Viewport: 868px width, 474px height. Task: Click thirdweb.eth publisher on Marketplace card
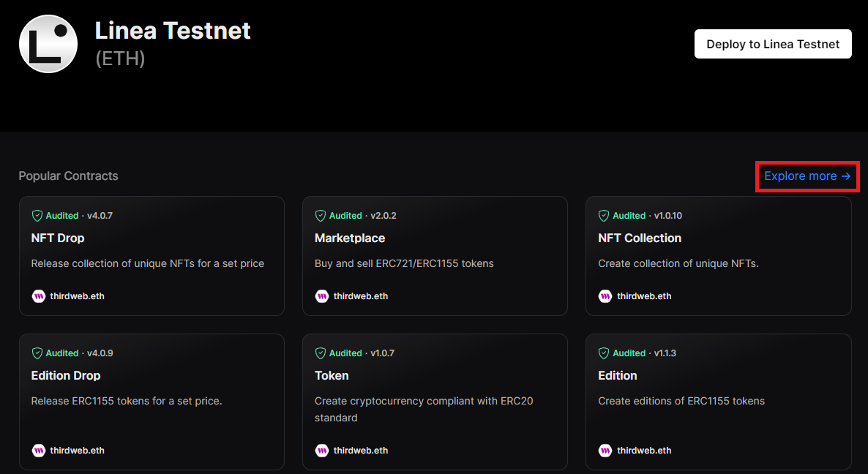point(360,296)
